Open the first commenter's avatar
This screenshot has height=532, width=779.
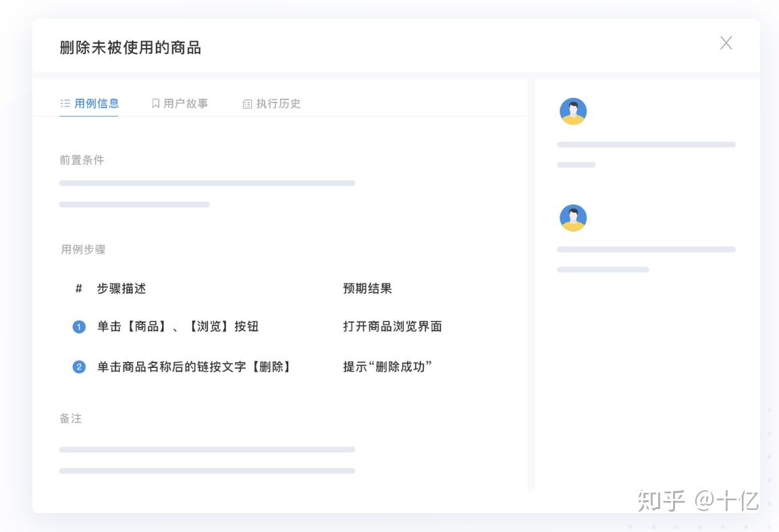(x=573, y=110)
